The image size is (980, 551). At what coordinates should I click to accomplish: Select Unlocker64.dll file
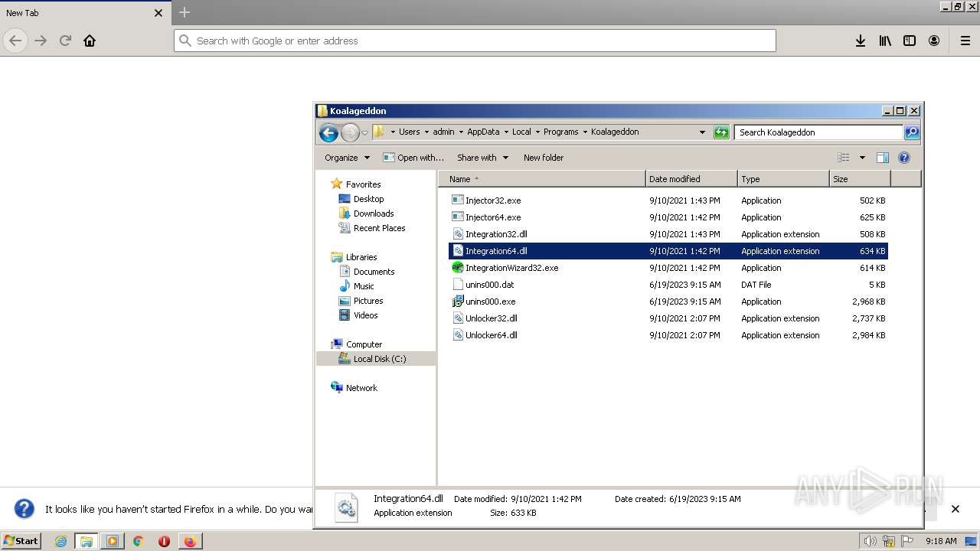click(491, 335)
